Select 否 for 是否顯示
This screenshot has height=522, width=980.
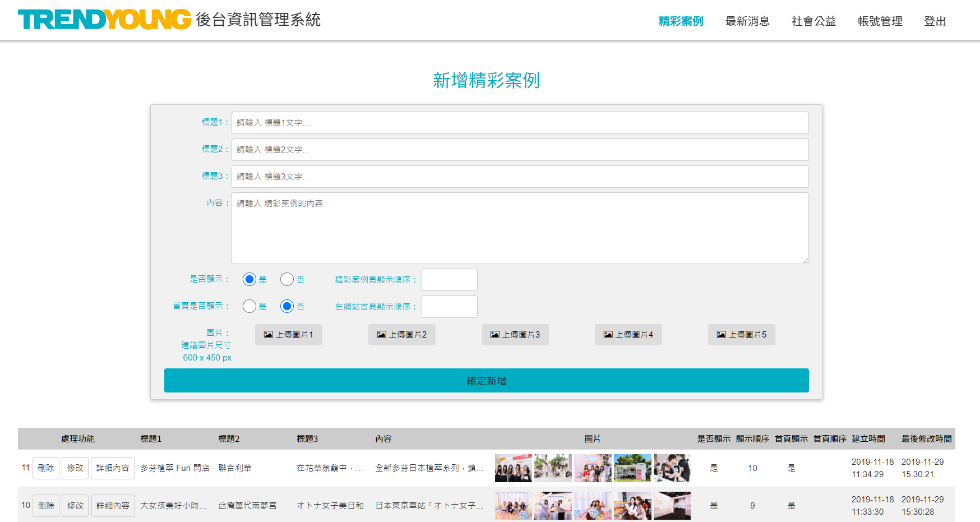(287, 279)
